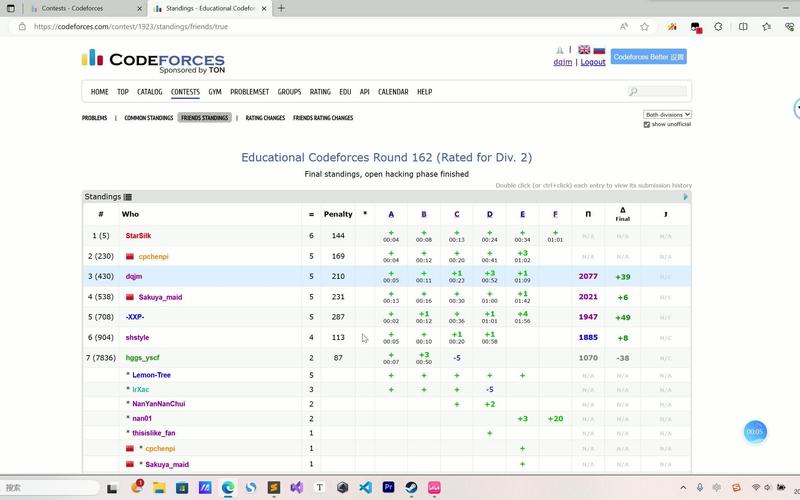Click the Codeforces logo
The width and height of the screenshot is (800, 500).
pyautogui.click(x=153, y=61)
